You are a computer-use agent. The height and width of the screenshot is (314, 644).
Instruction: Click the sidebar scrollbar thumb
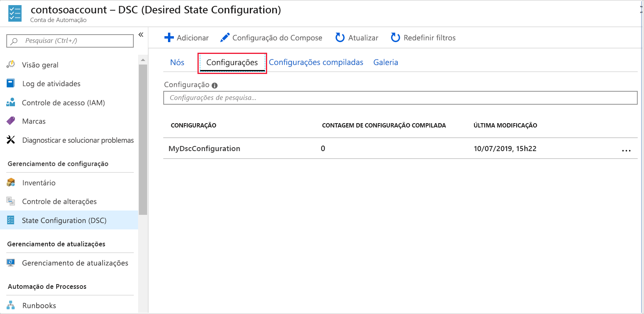tap(143, 140)
